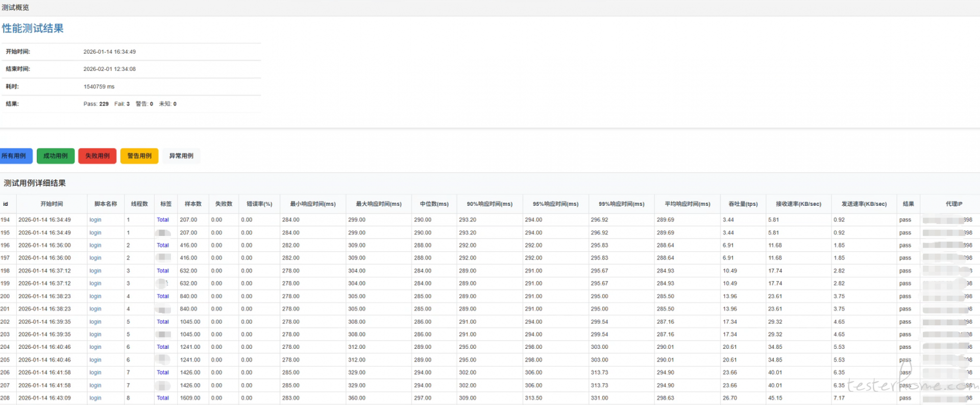Switch to 异常用例 filter
The width and height of the screenshot is (980, 405).
(x=181, y=156)
